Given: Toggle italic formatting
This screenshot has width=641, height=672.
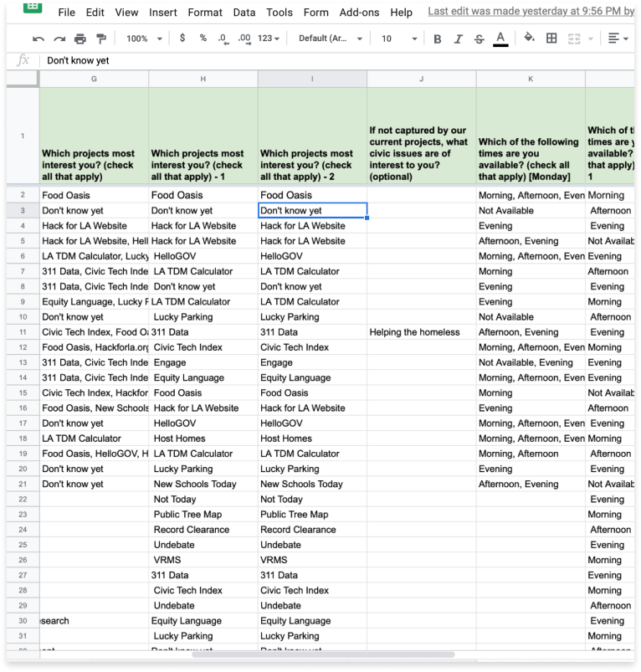Looking at the screenshot, I should [458, 39].
